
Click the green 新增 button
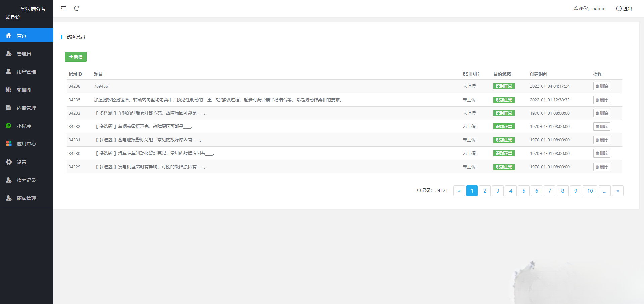click(76, 57)
